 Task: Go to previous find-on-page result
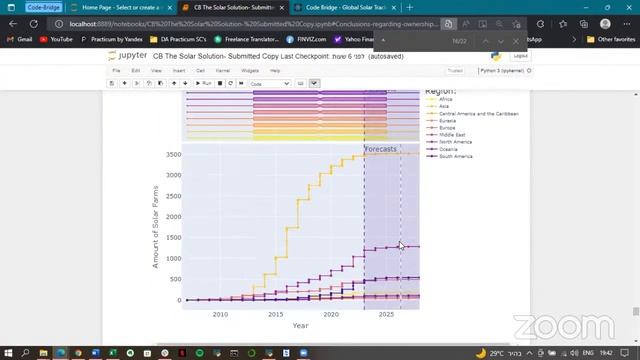(x=485, y=41)
